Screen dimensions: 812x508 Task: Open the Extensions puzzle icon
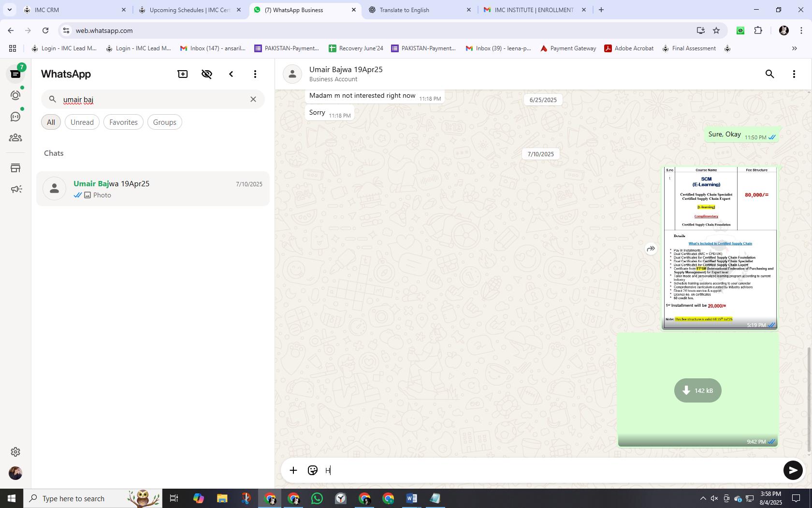[758, 30]
